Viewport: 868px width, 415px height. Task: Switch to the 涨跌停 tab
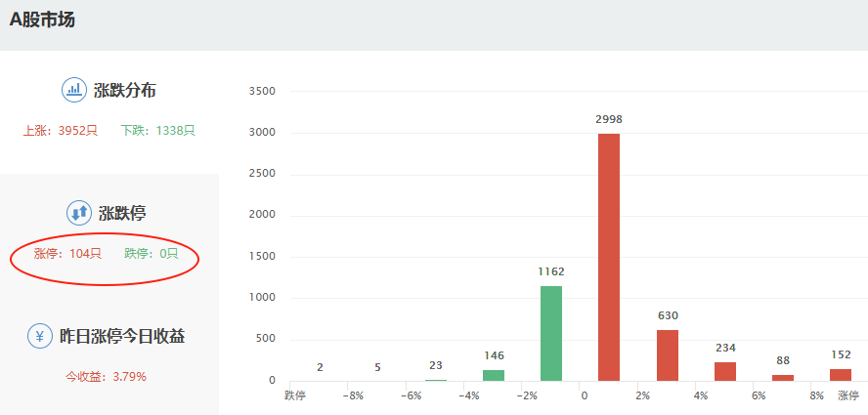122,213
